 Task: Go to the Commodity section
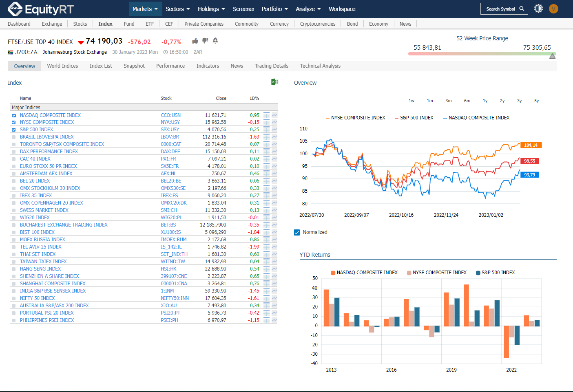[247, 24]
